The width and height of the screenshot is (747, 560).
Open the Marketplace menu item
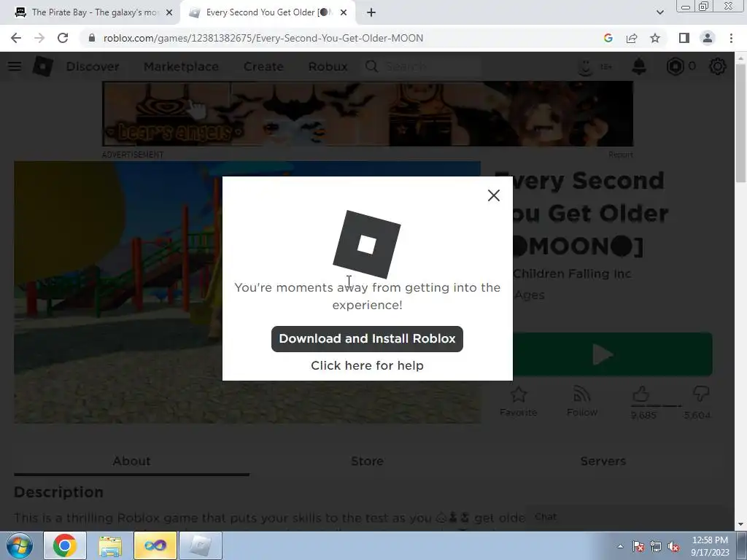[181, 66]
